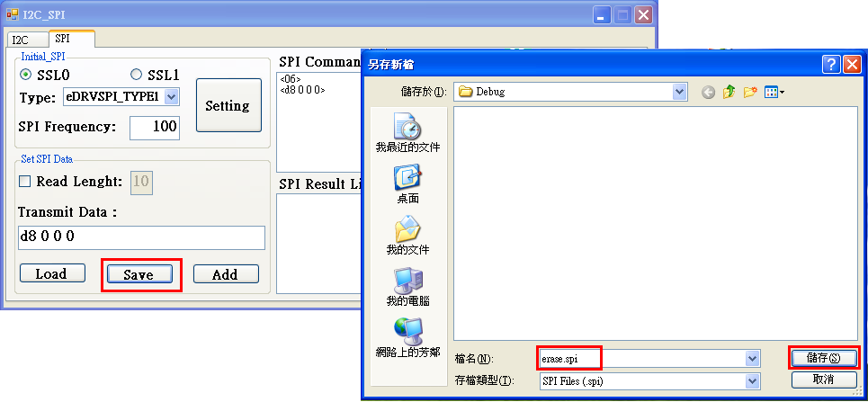868x402 pixels.
Task: Click the Save button in SPI panel
Action: pos(139,274)
